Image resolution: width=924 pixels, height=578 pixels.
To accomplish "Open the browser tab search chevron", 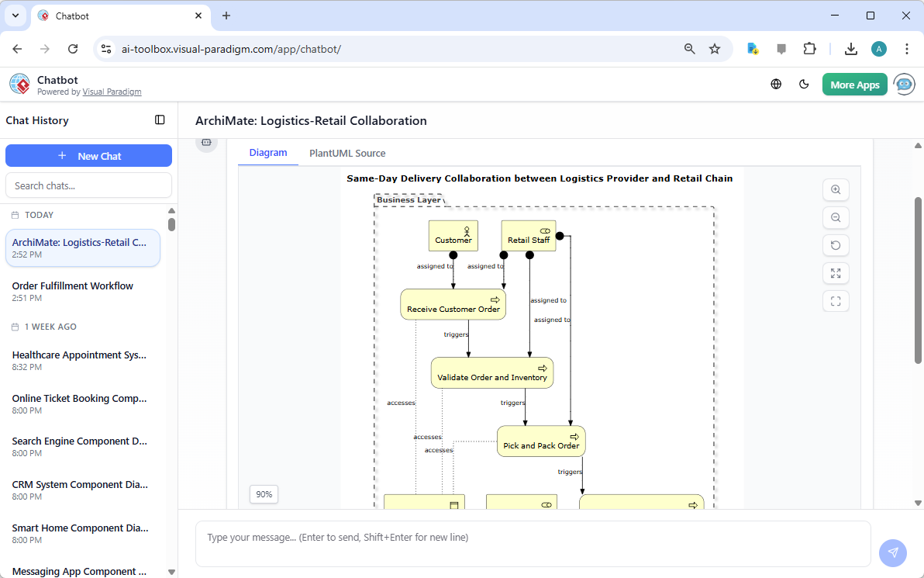I will tap(16, 16).
